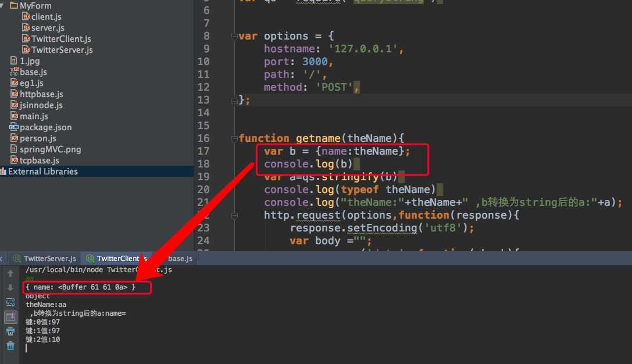
Task: Click 'response.setEncoding' on line 23
Action: (354, 228)
